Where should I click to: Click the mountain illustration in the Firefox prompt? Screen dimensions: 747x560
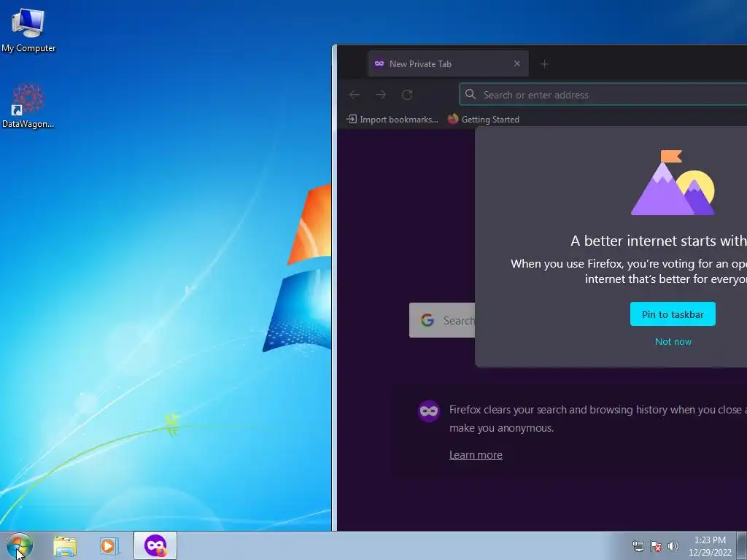point(673,183)
